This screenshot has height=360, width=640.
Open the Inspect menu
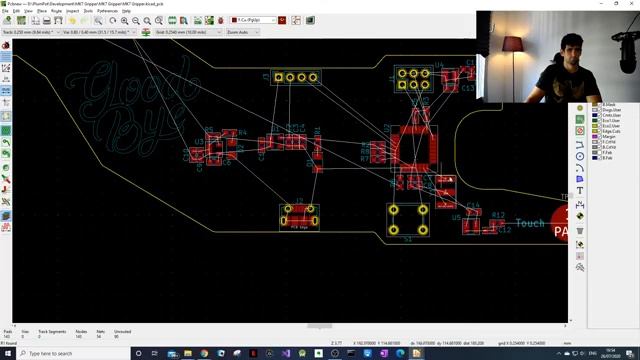click(x=72, y=11)
